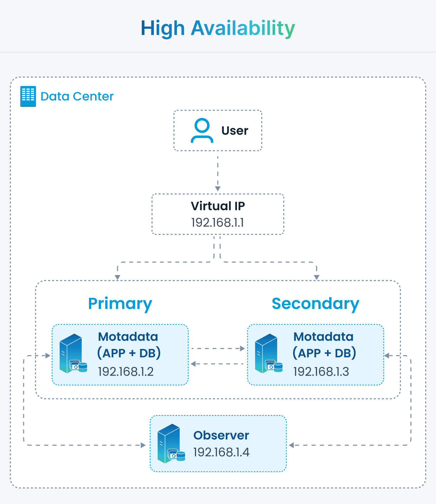Click the Primary server icon
436x504 pixels.
pos(73,353)
